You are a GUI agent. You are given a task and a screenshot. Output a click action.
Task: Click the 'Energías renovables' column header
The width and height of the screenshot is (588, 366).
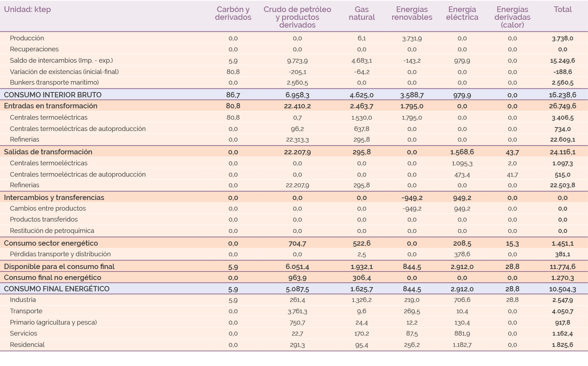click(412, 13)
